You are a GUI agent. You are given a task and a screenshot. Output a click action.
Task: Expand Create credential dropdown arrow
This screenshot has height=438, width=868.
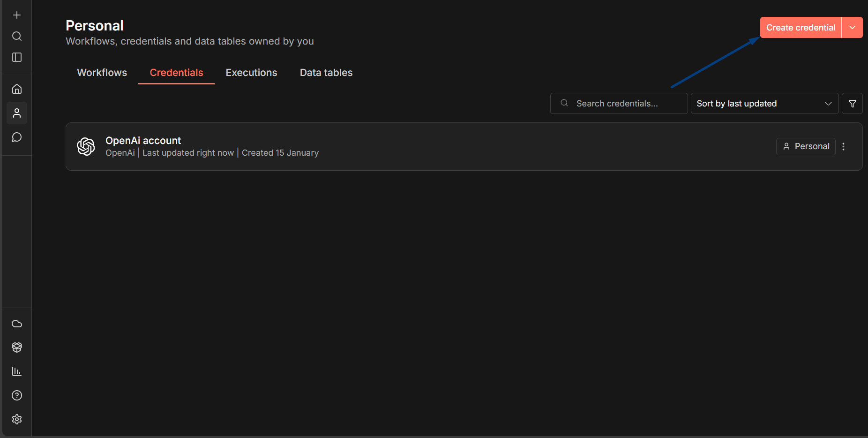click(852, 28)
